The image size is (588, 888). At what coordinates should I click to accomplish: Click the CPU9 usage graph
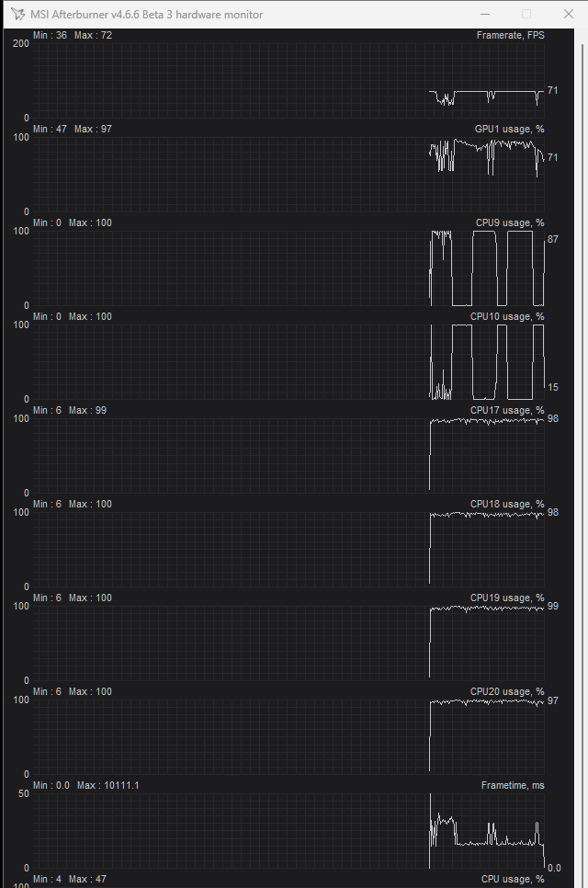click(x=288, y=268)
